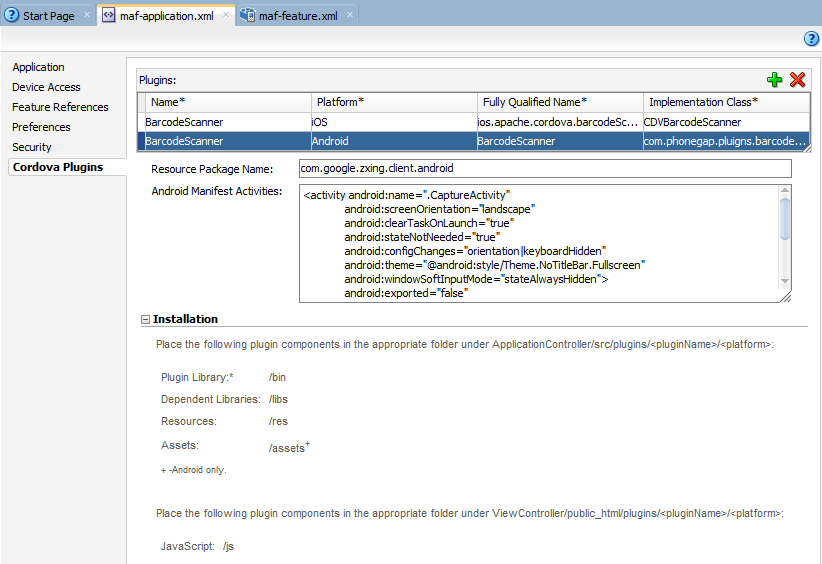Select the iOS BarcodeScanner plugin row

(x=474, y=122)
